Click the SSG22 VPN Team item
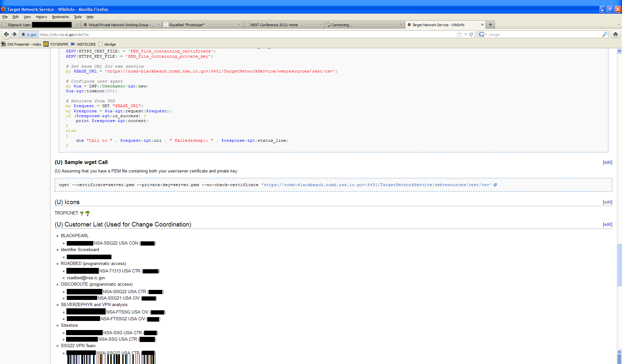Image resolution: width=622 pixels, height=364 pixels. coord(78,346)
